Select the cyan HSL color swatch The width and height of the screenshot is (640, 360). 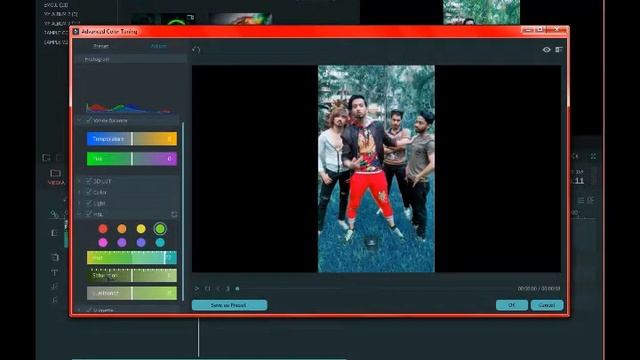[x=160, y=242]
